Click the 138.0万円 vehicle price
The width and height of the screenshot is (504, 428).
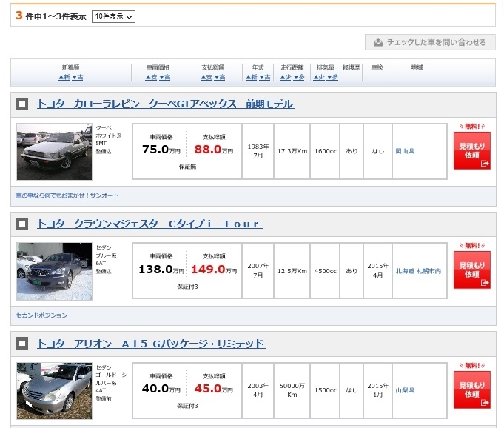(161, 270)
